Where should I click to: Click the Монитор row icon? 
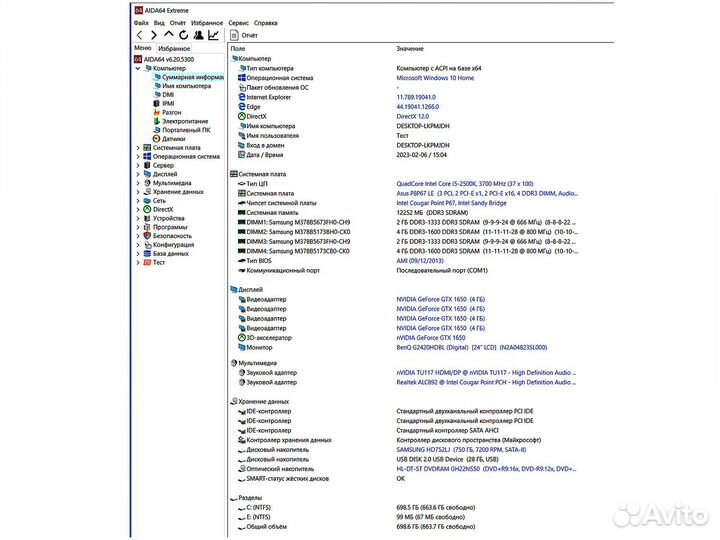[242, 347]
